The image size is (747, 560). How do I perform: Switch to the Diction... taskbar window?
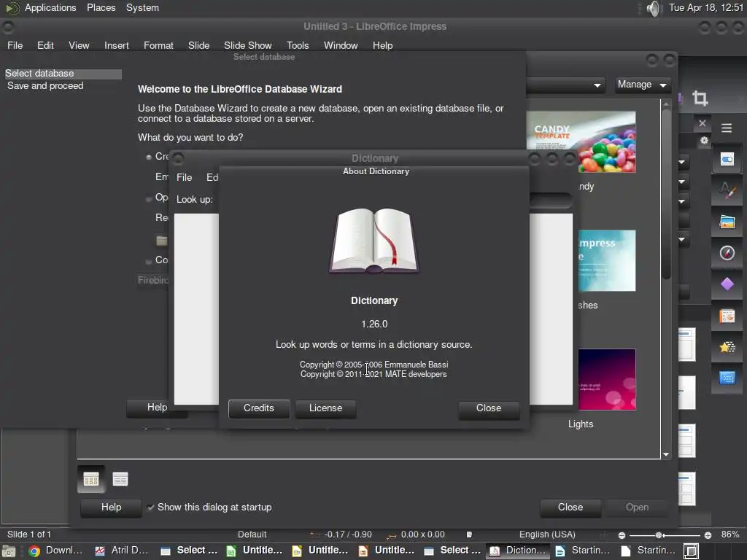click(519, 551)
